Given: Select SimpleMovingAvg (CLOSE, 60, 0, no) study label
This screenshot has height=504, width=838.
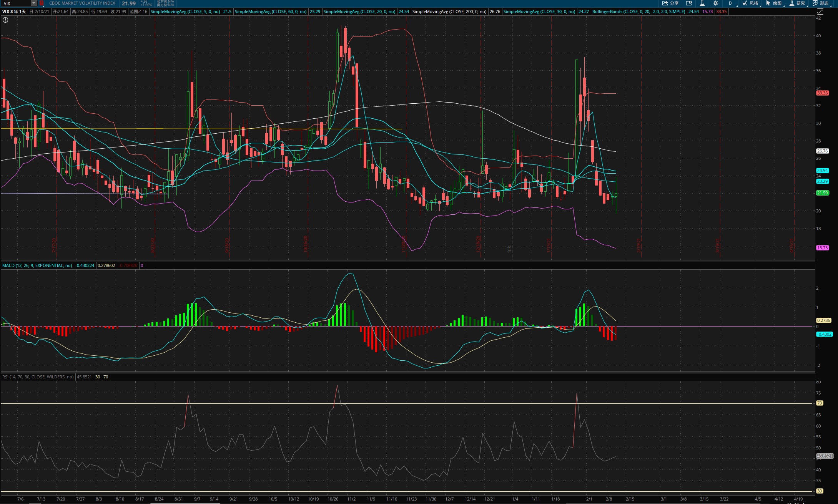Looking at the screenshot, I should (x=271, y=12).
